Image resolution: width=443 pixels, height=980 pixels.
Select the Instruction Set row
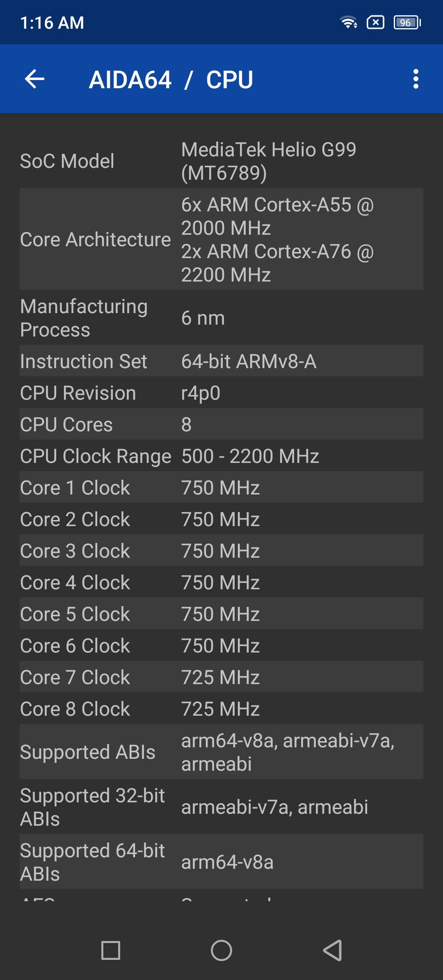221,361
